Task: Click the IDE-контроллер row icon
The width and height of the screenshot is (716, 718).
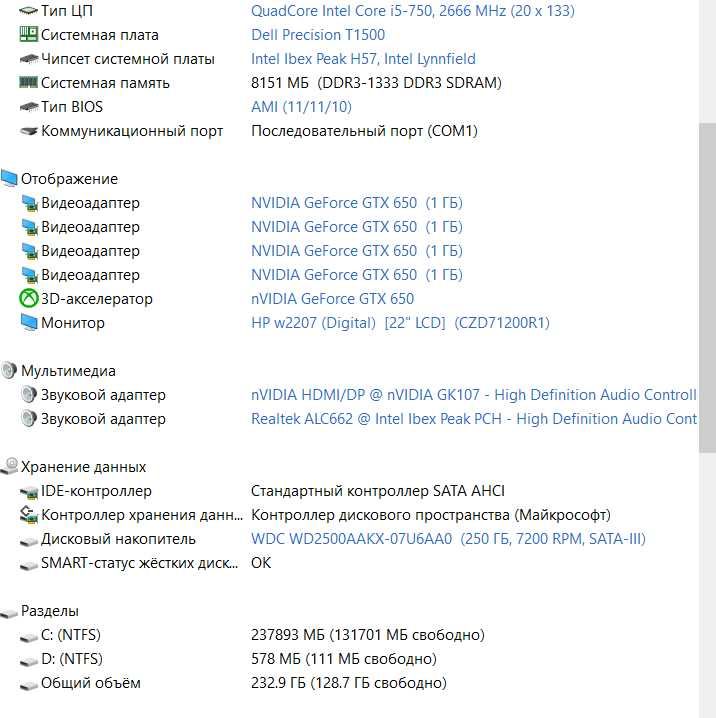Action: pyautogui.click(x=28, y=492)
